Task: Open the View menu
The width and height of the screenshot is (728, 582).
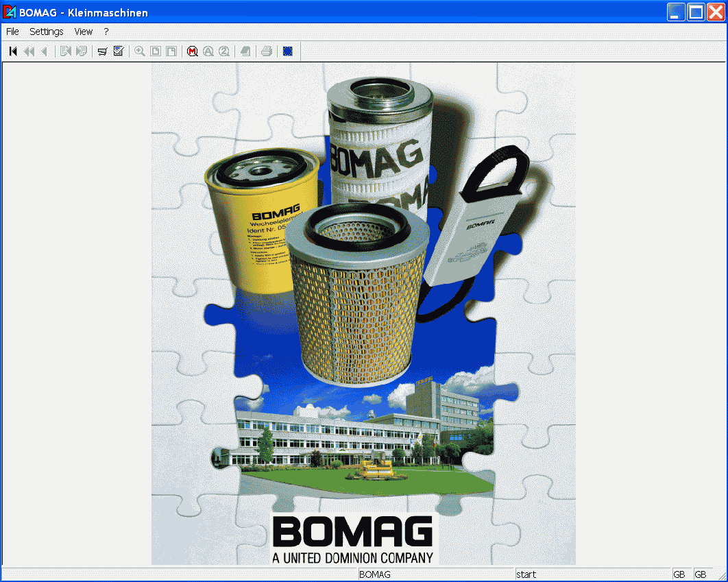Action: (84, 32)
